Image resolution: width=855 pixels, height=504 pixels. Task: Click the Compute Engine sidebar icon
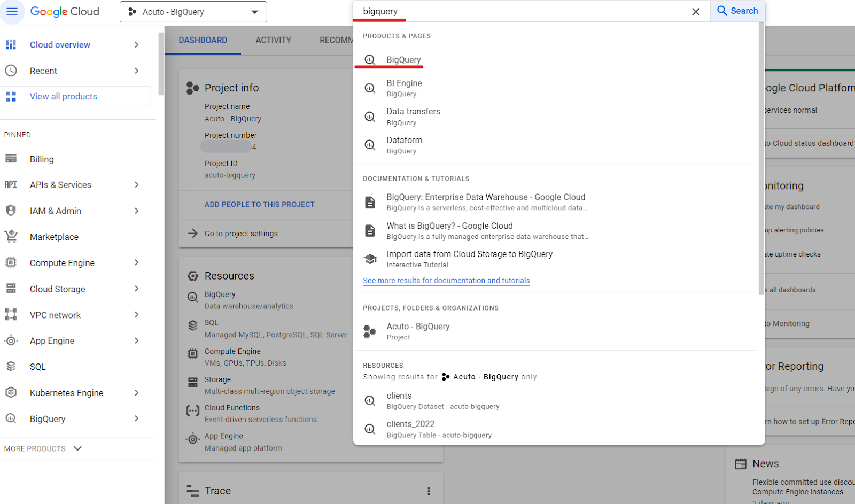click(x=11, y=262)
